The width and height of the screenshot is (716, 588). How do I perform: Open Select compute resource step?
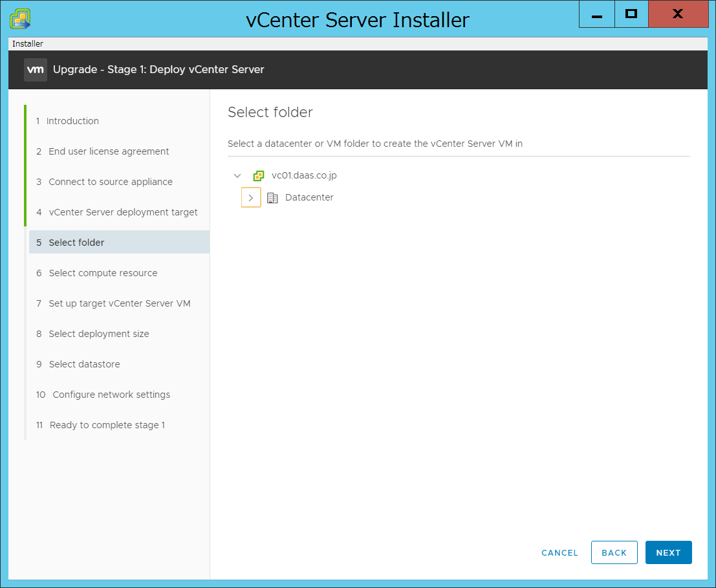pos(97,273)
